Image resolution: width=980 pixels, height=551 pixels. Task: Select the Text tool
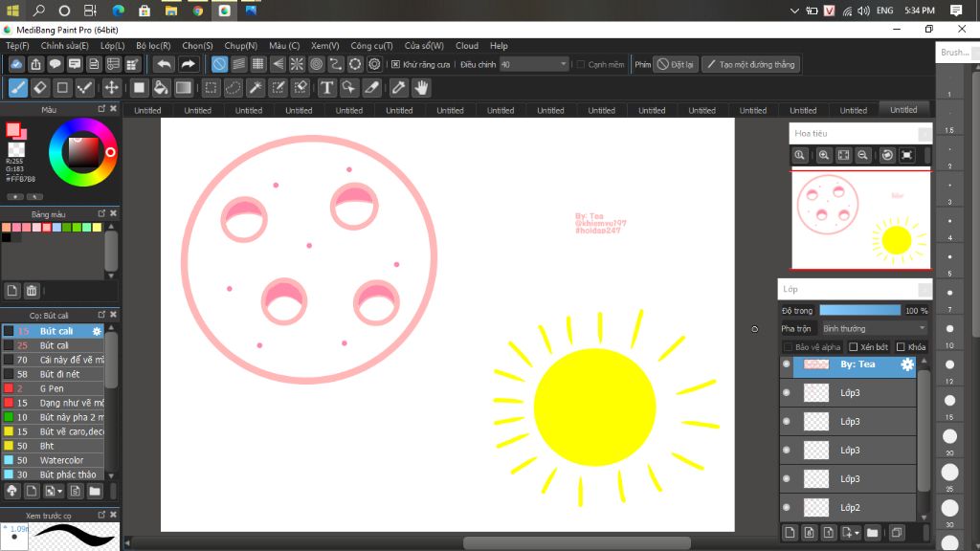(327, 88)
